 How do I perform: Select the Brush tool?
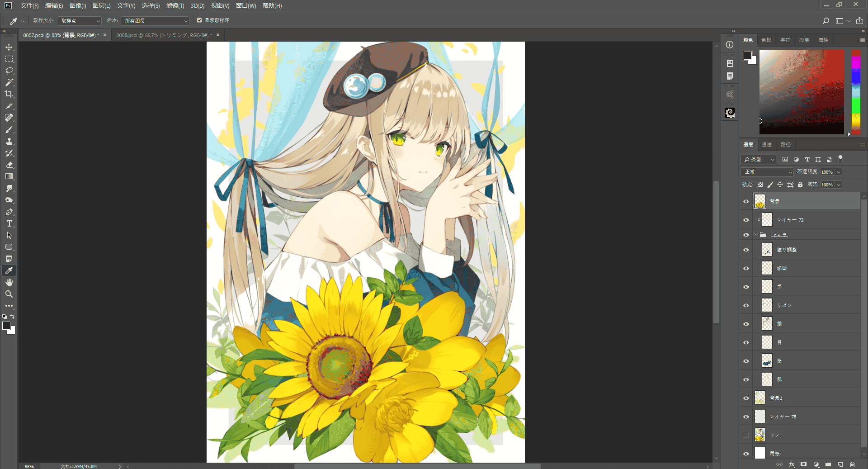point(9,129)
